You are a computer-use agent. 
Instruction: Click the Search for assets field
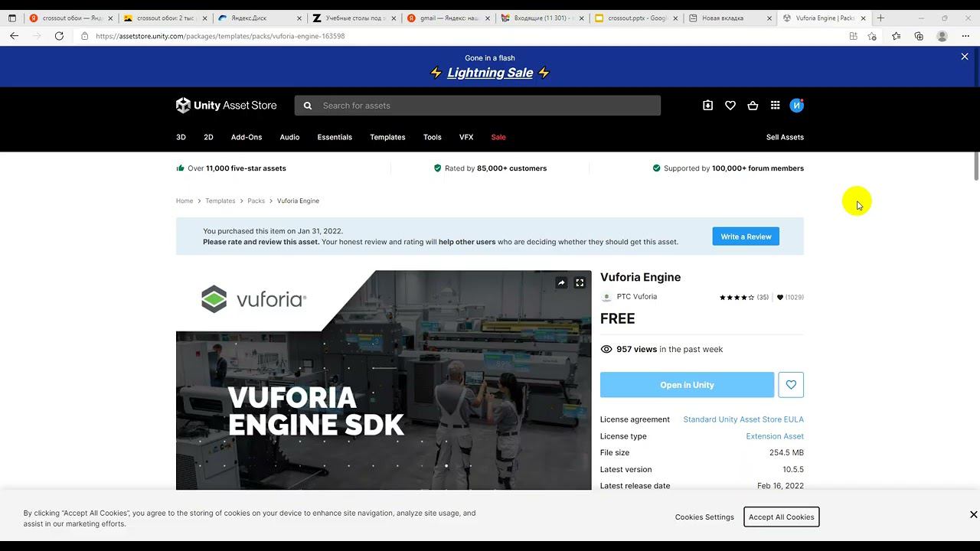click(x=477, y=106)
